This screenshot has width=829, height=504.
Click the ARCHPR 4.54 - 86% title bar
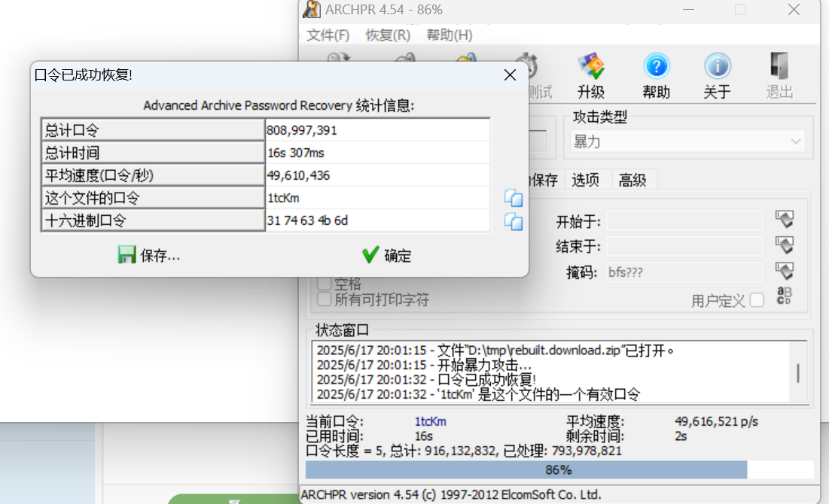click(384, 10)
